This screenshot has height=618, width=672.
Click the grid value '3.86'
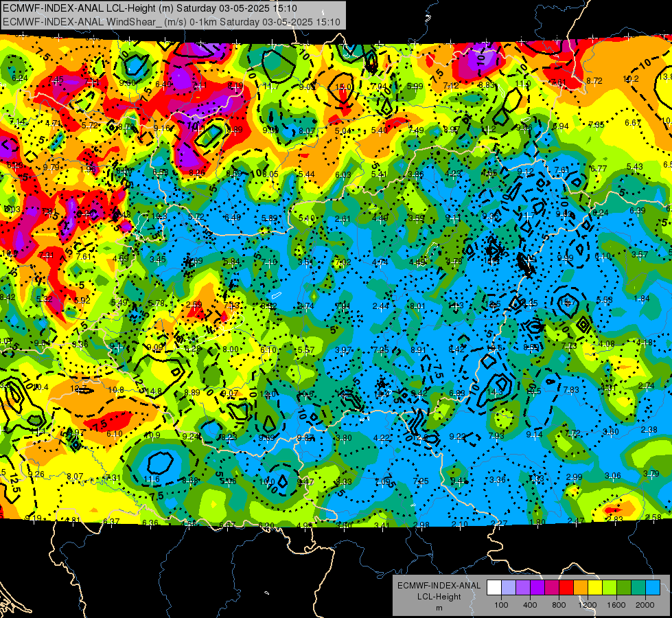click(x=416, y=174)
